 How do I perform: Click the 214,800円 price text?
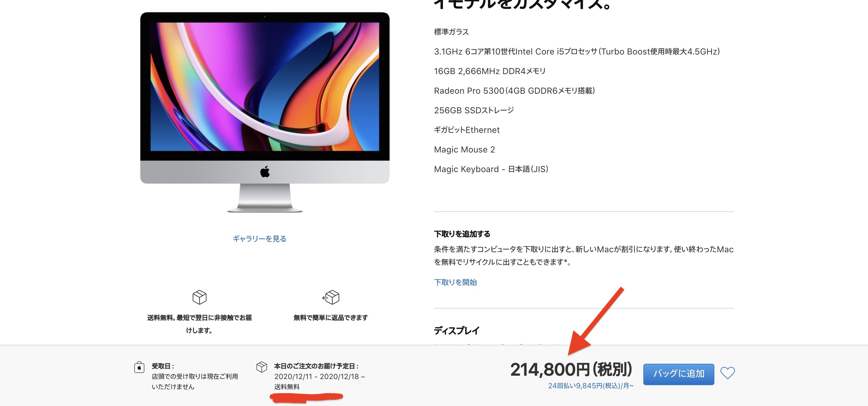click(571, 369)
